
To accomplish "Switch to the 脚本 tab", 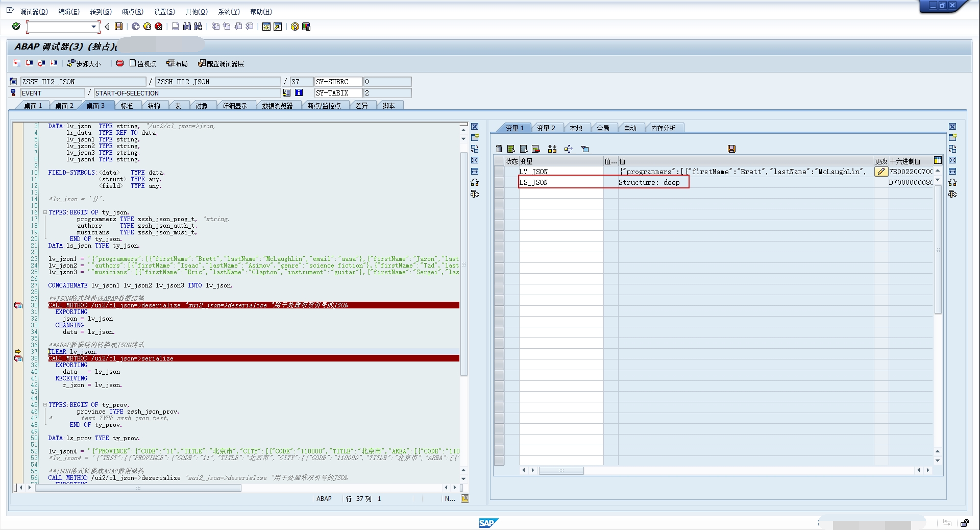I will pyautogui.click(x=388, y=106).
